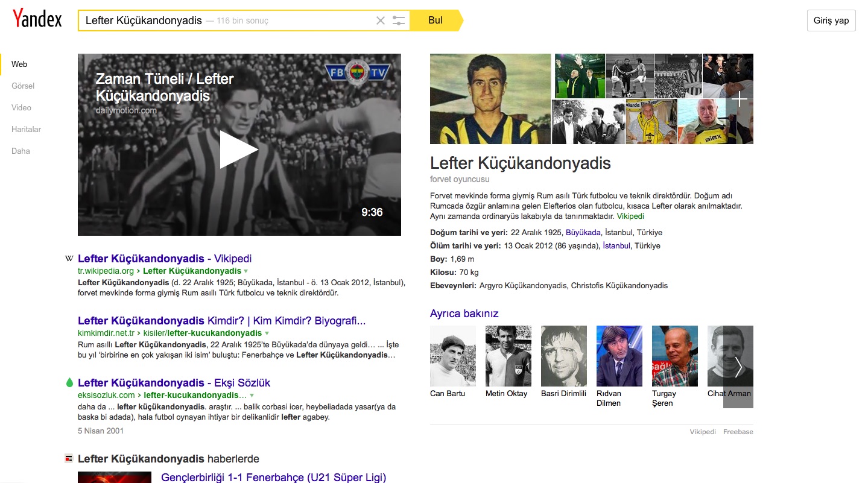Click the date text 5 Nisan 2001
Viewport: 868px width, 483px height.
[x=101, y=431]
